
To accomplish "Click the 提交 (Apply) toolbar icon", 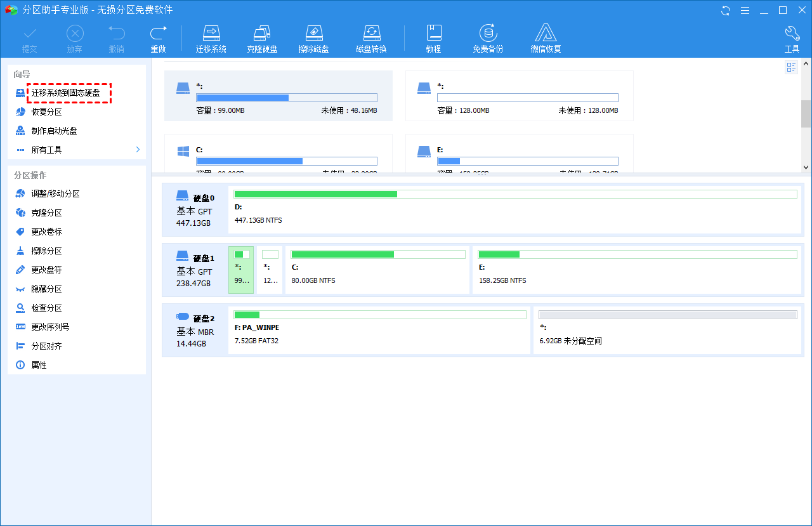I will click(x=30, y=39).
